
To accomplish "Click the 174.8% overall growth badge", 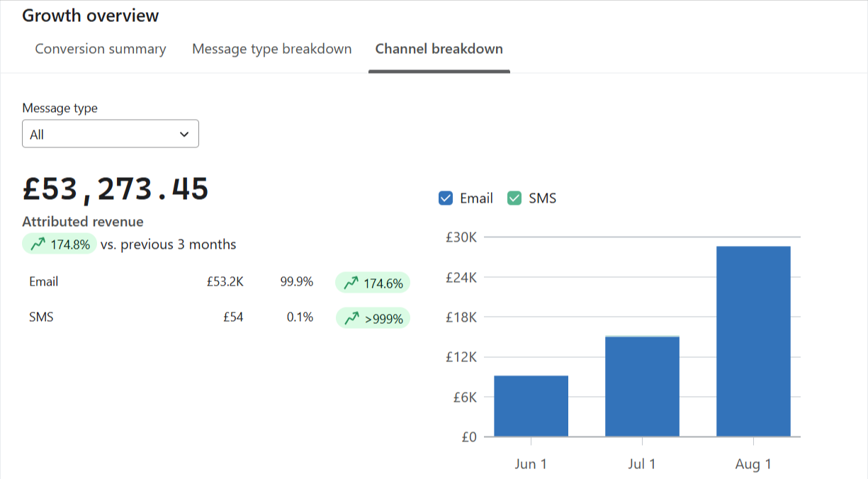I will coord(60,244).
